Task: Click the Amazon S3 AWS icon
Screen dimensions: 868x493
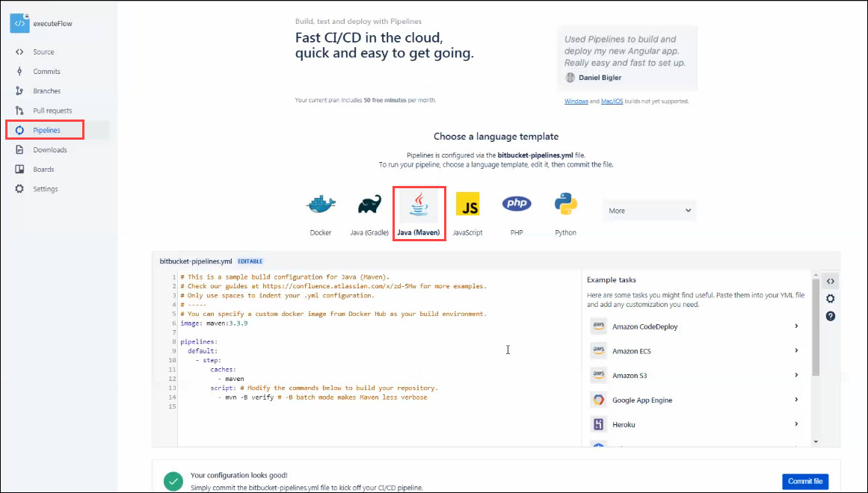Action: (x=598, y=375)
